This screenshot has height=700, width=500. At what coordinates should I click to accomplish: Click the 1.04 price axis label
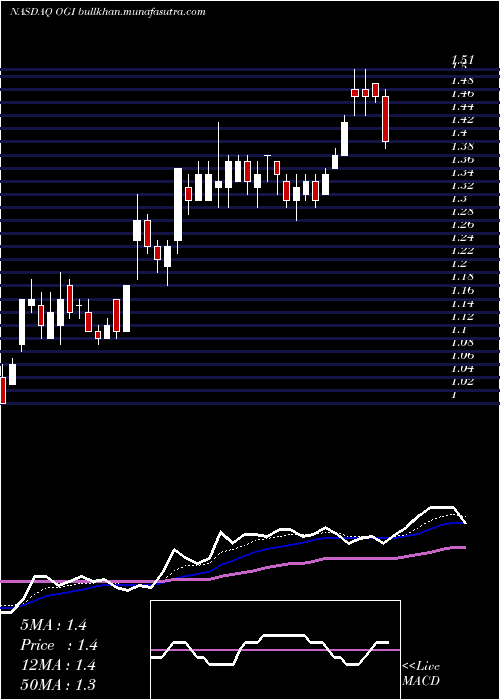point(462,369)
